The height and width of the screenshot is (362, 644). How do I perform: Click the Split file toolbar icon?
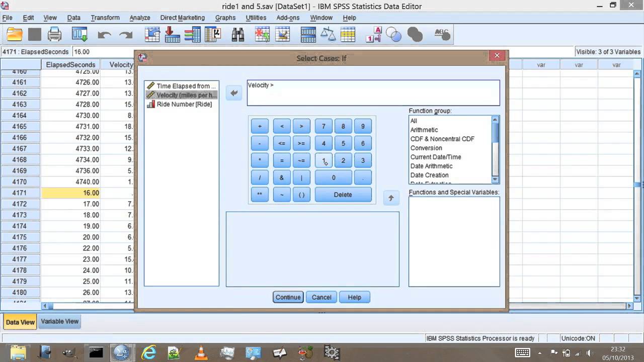click(308, 34)
